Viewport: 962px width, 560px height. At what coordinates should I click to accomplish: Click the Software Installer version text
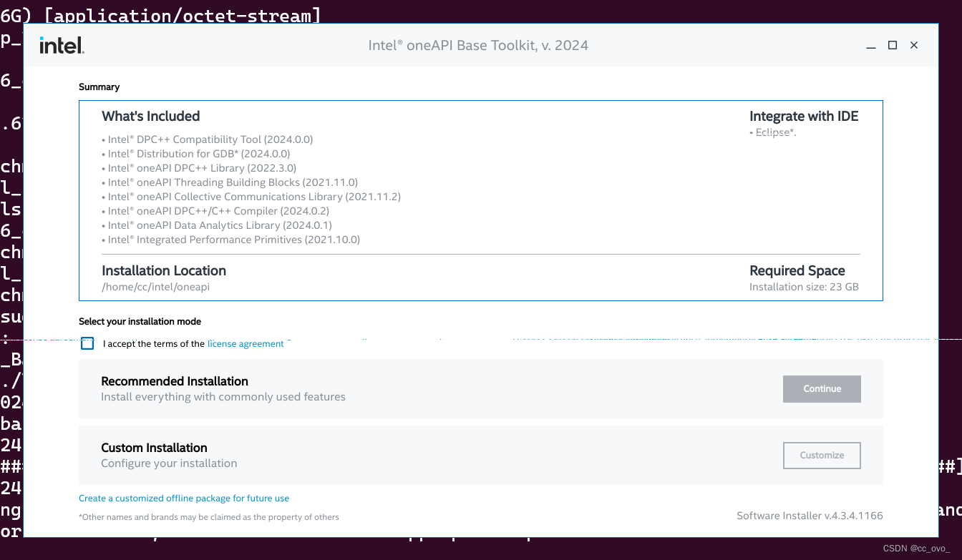pos(810,515)
